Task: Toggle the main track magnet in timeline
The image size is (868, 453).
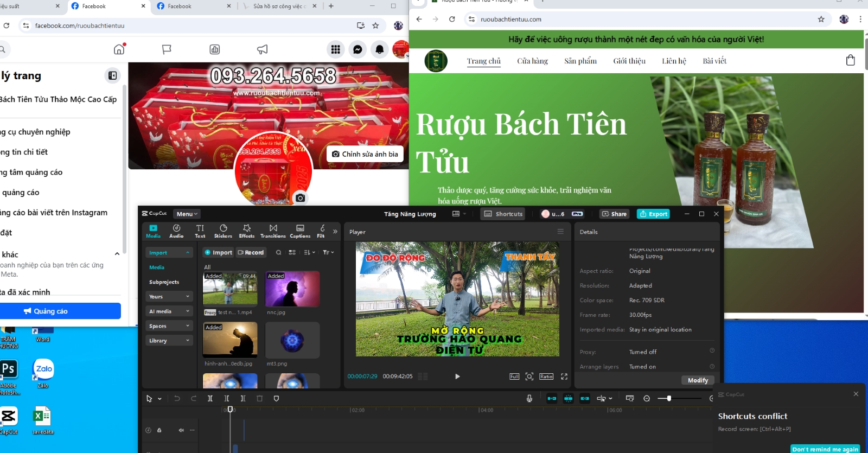Action: (552, 398)
